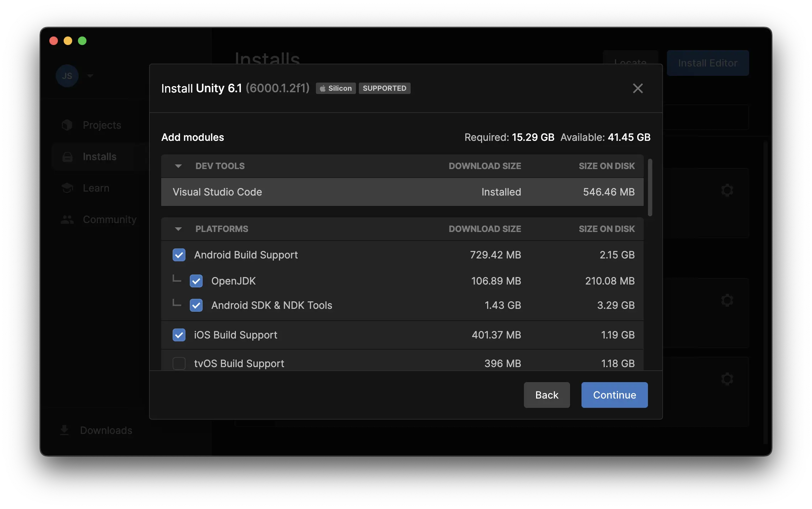Screen dimensions: 812x509
Task: Open the Learn menu item
Action: pyautogui.click(x=96, y=188)
